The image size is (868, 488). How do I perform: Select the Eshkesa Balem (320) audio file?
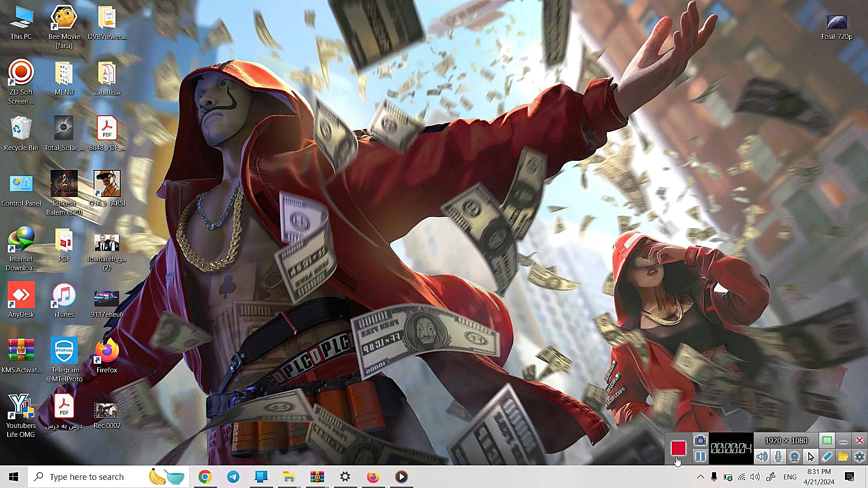click(x=64, y=193)
